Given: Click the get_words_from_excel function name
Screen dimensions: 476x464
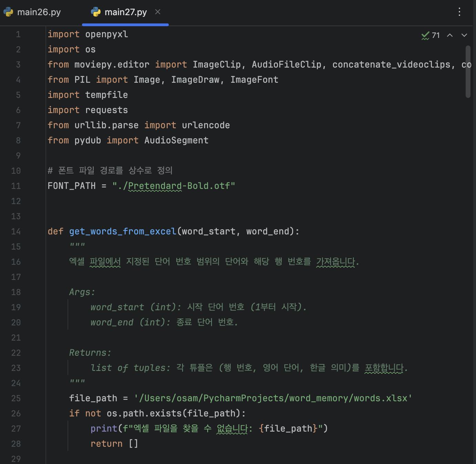Looking at the screenshot, I should point(123,231).
